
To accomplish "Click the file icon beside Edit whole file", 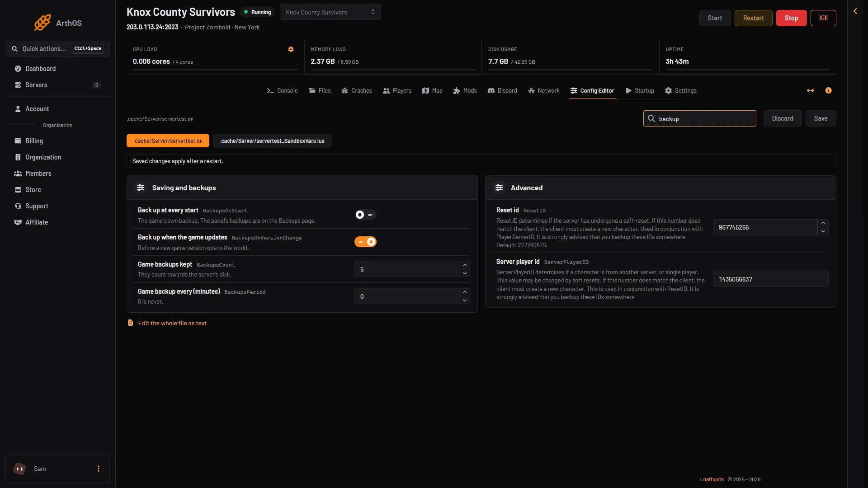I will tap(131, 323).
